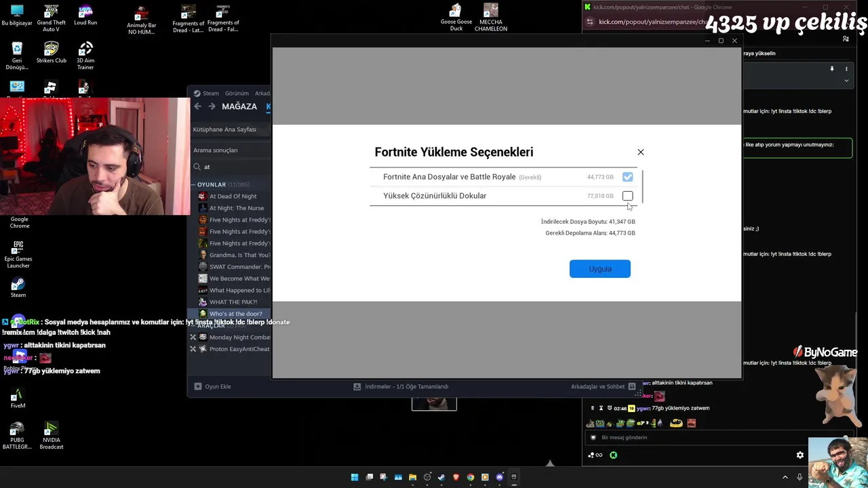Click the Chrome address bar URL
The width and height of the screenshot is (868, 488).
[x=651, y=22]
